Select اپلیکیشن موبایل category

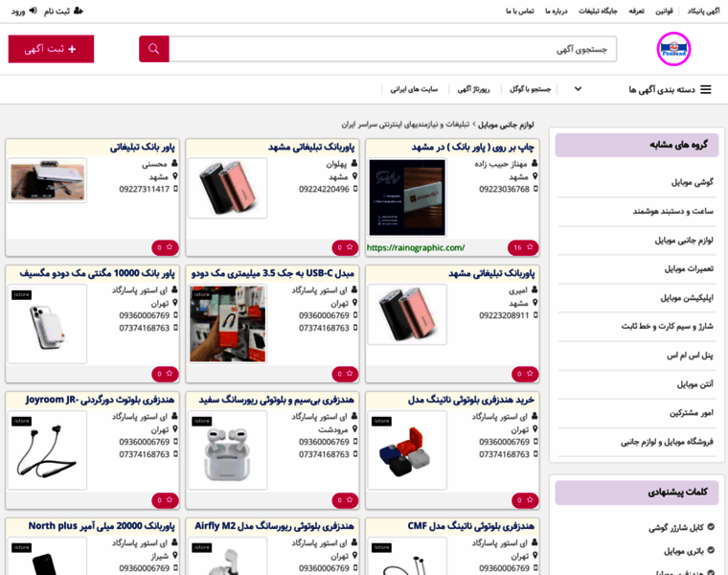(x=687, y=298)
